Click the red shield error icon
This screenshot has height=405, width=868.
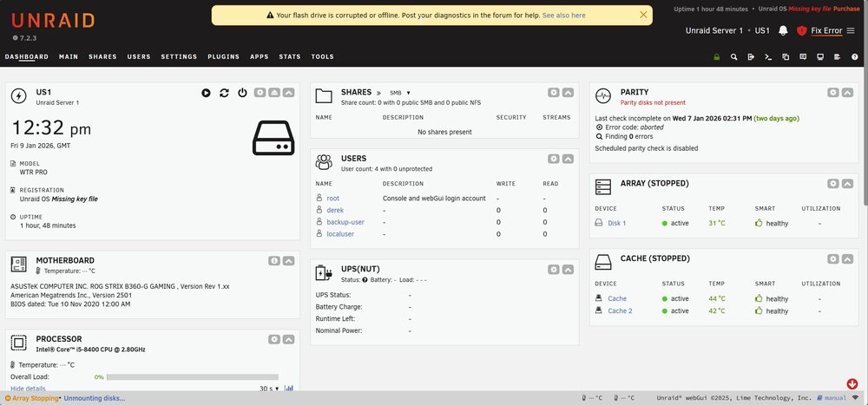pos(801,30)
